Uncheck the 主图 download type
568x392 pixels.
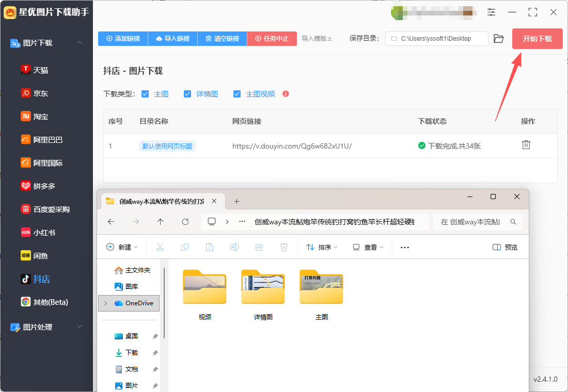[x=145, y=94]
